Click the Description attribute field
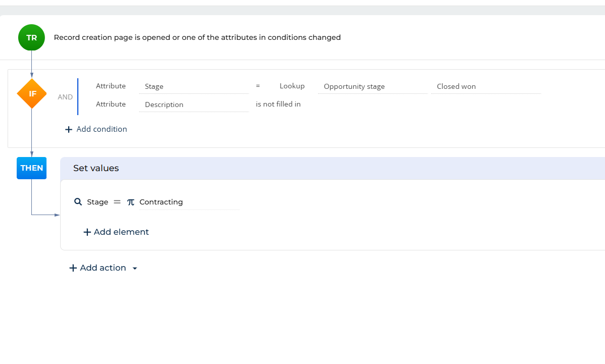The image size is (605, 364). coord(193,105)
